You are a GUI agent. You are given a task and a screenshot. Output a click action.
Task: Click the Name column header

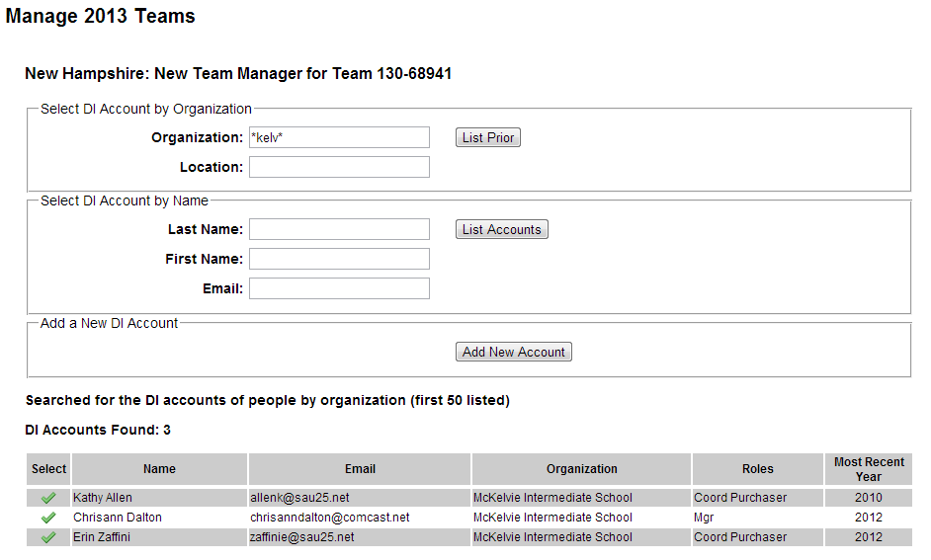(159, 469)
